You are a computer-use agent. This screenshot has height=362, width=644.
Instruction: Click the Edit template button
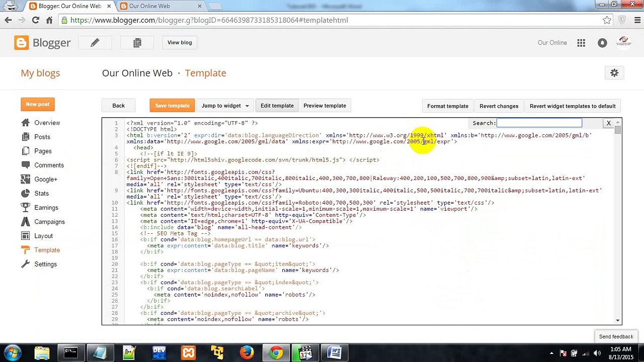pyautogui.click(x=277, y=106)
